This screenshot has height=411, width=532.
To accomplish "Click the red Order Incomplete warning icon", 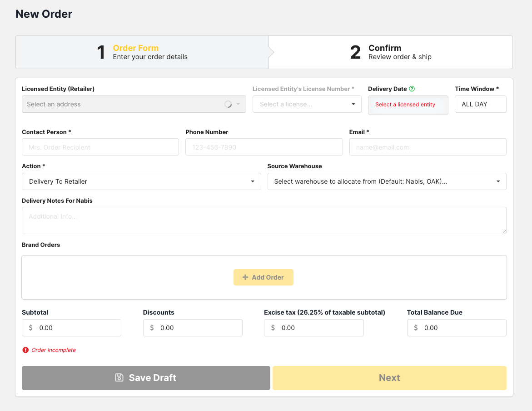I will [x=25, y=350].
